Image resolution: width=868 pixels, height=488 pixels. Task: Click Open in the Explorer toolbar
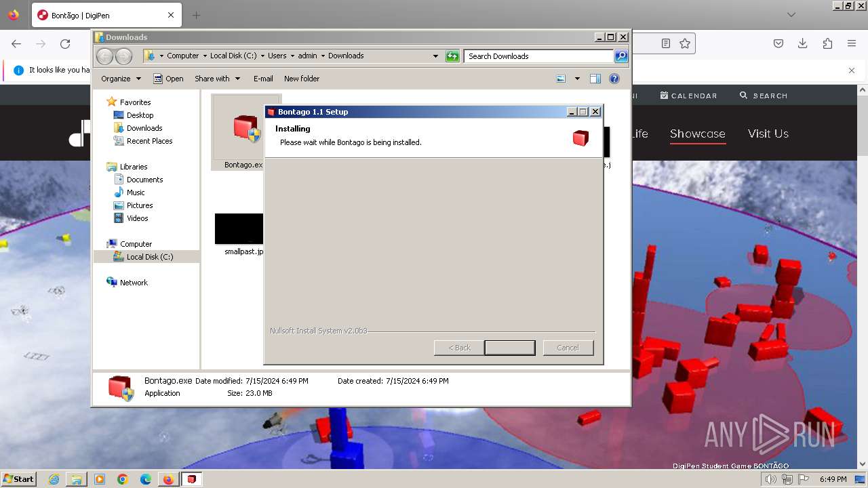pyautogui.click(x=168, y=79)
